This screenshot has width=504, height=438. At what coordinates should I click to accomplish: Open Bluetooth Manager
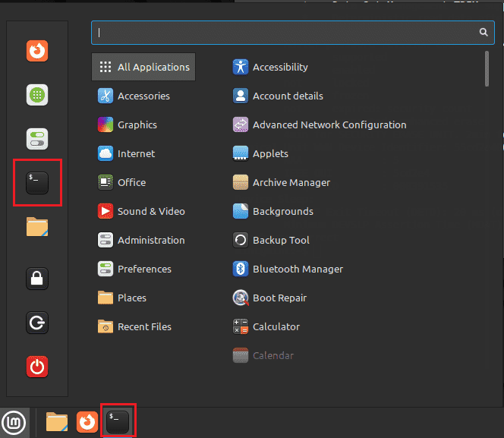(288, 269)
